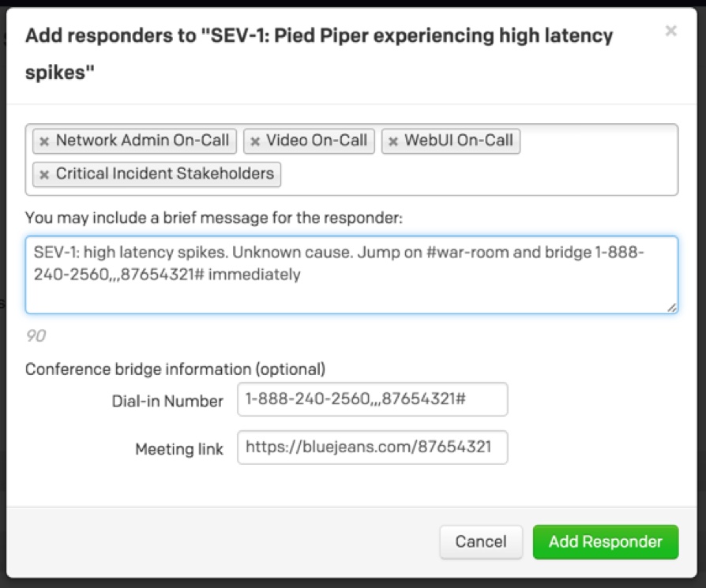Remove Critical Incident Stakeholders from responders
Viewport: 706px width, 588px height.
44,174
